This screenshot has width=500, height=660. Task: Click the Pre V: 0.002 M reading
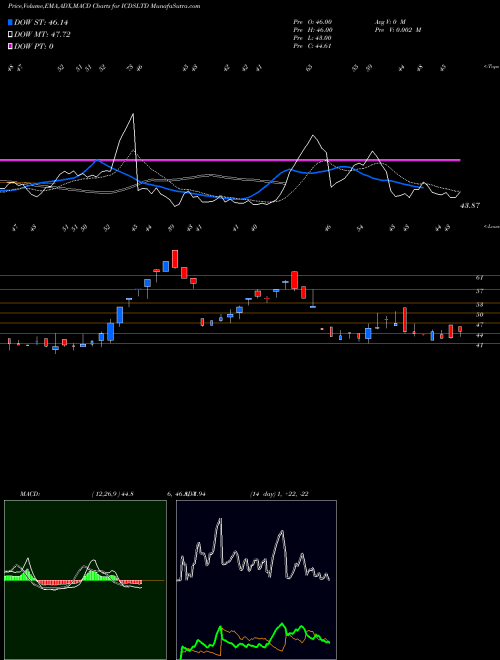click(x=398, y=30)
